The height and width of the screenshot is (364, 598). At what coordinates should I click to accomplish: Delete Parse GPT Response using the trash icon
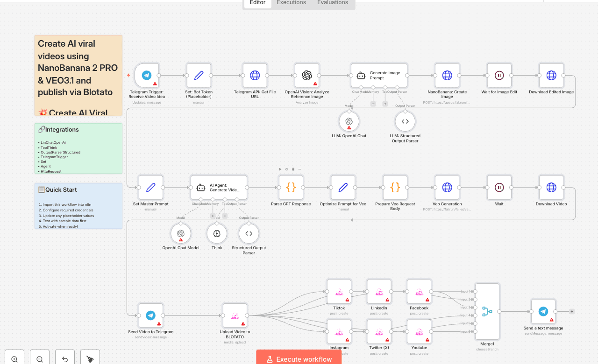(x=293, y=169)
